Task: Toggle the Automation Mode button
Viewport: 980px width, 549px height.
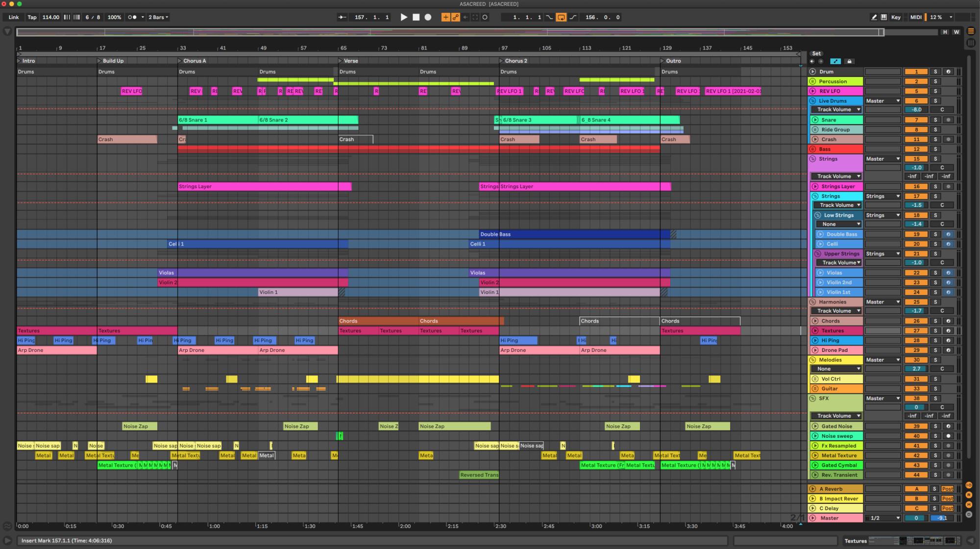Action: click(835, 61)
